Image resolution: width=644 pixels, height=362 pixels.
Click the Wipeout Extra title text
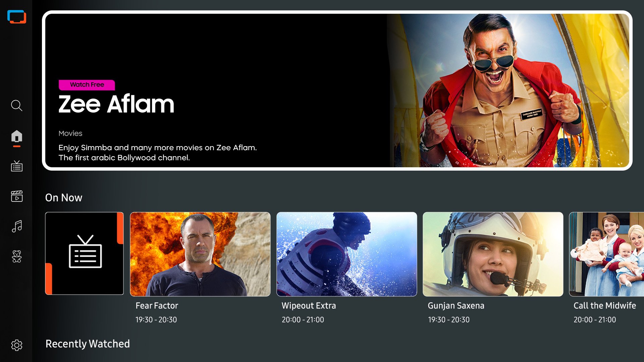pos(309,306)
